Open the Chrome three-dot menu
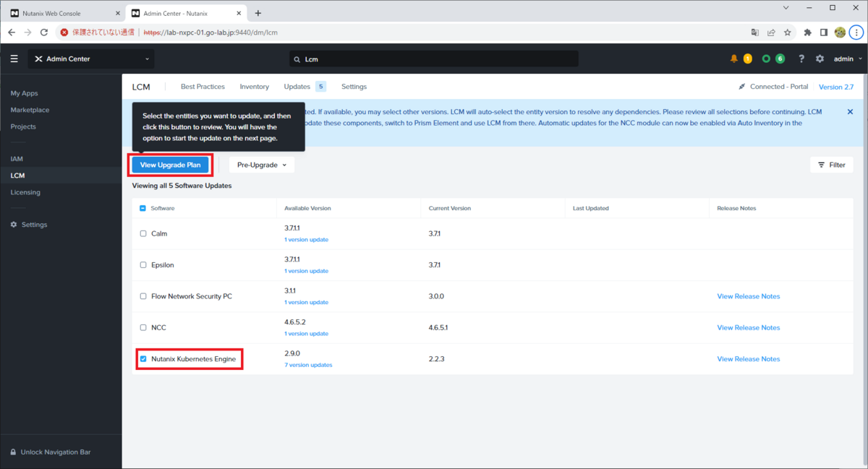 coord(856,33)
